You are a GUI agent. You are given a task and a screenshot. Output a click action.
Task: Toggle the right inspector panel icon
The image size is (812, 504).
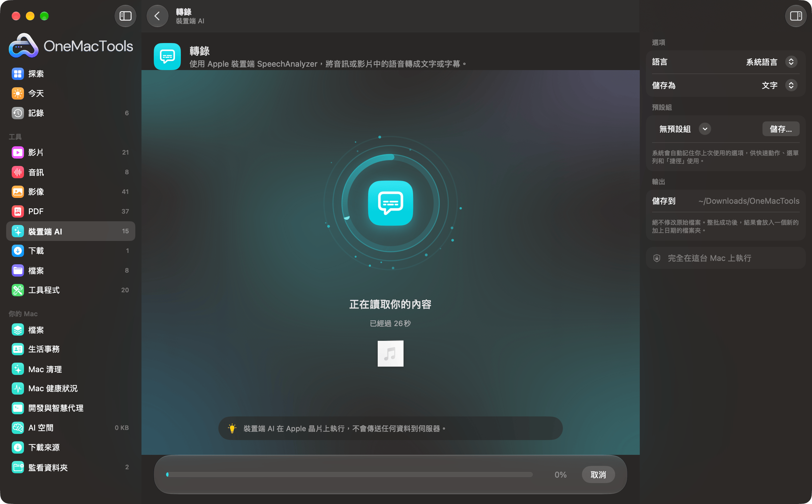click(796, 16)
